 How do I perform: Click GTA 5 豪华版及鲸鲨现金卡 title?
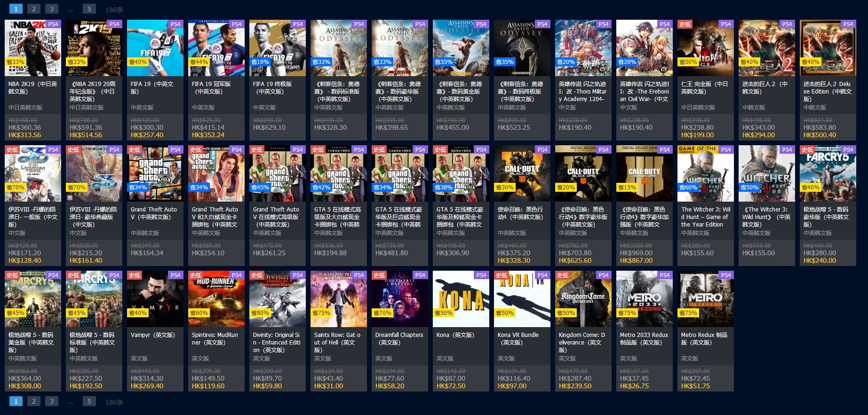[460, 217]
